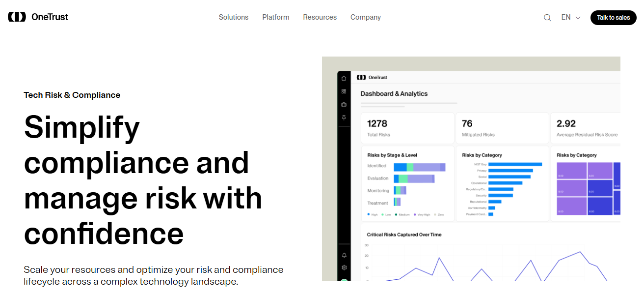The image size is (644, 295).
Task: Click the Talk to sales button
Action: click(x=613, y=17)
